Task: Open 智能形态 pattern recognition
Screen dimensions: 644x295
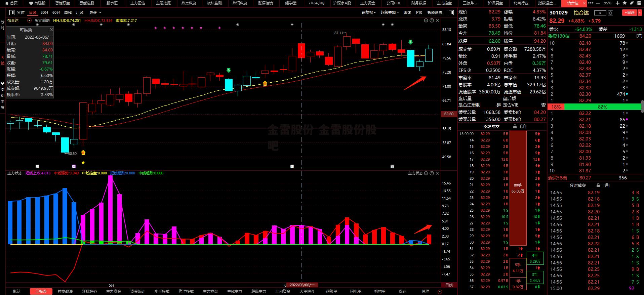Action: tap(435, 12)
